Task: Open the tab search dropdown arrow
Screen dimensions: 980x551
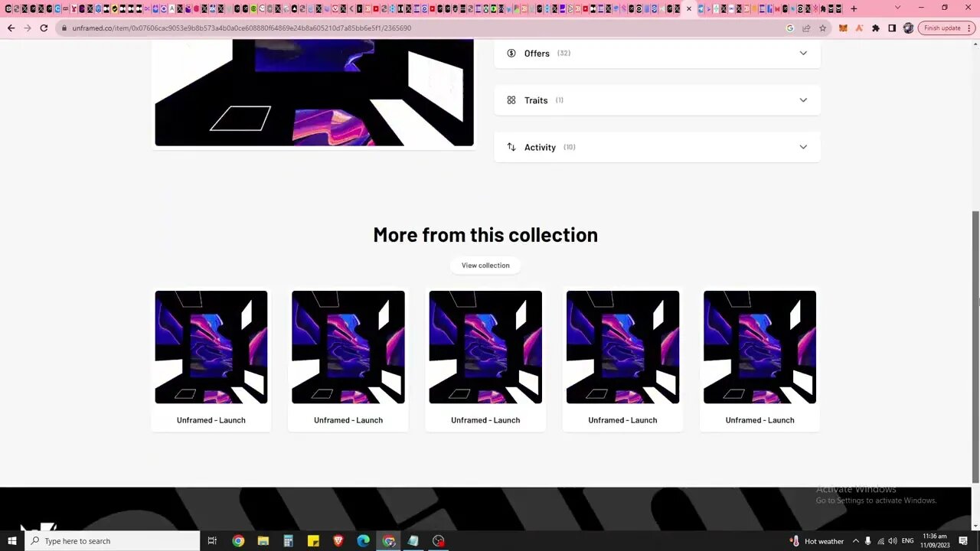Action: tap(898, 8)
